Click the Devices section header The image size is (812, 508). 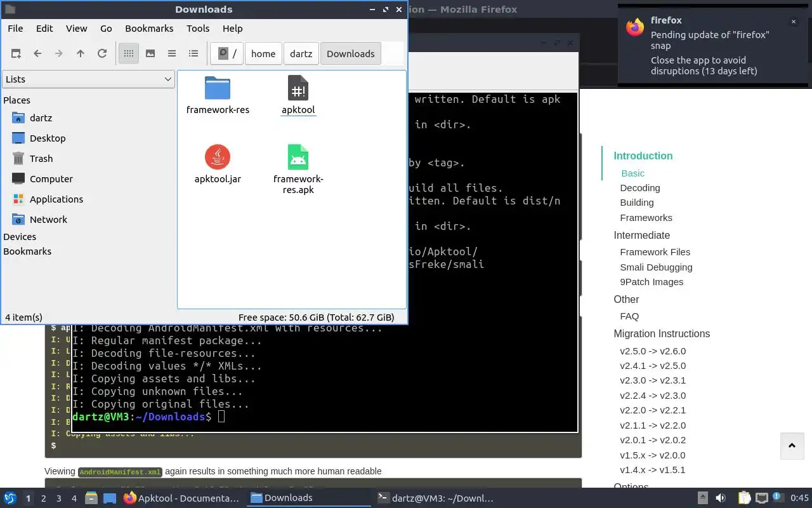pos(20,237)
